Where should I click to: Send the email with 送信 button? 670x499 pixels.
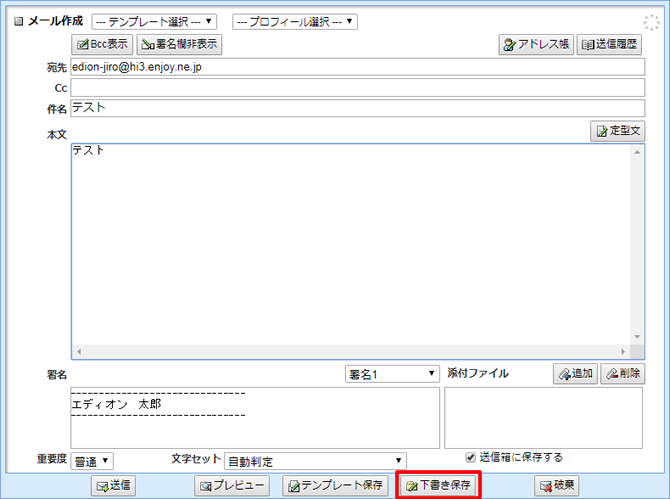pos(113,485)
